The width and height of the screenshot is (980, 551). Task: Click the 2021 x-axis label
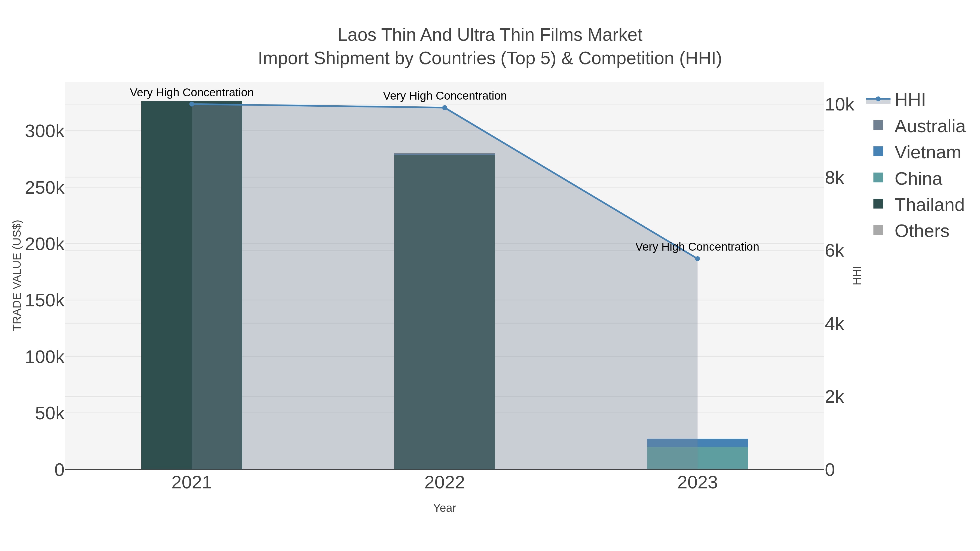point(192,483)
